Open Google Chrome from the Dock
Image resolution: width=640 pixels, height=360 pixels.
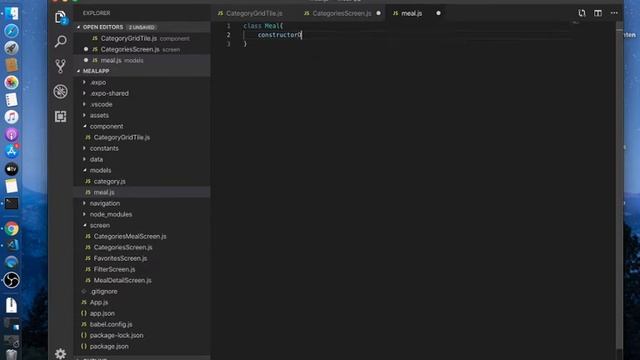[11, 229]
